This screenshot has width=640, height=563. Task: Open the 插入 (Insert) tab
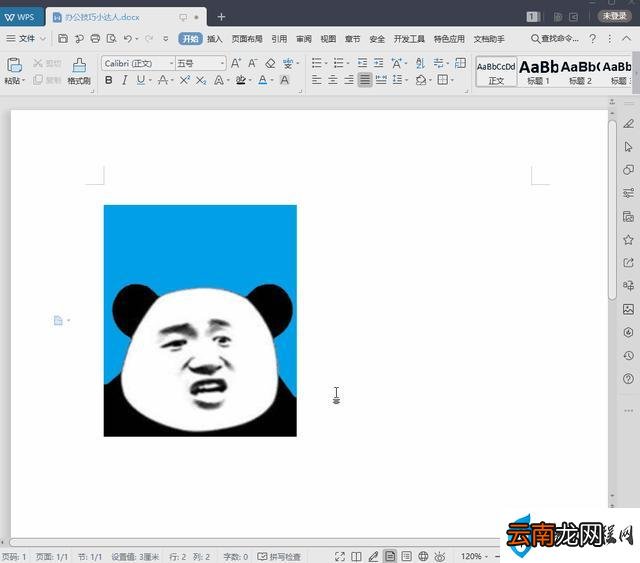coord(214,39)
